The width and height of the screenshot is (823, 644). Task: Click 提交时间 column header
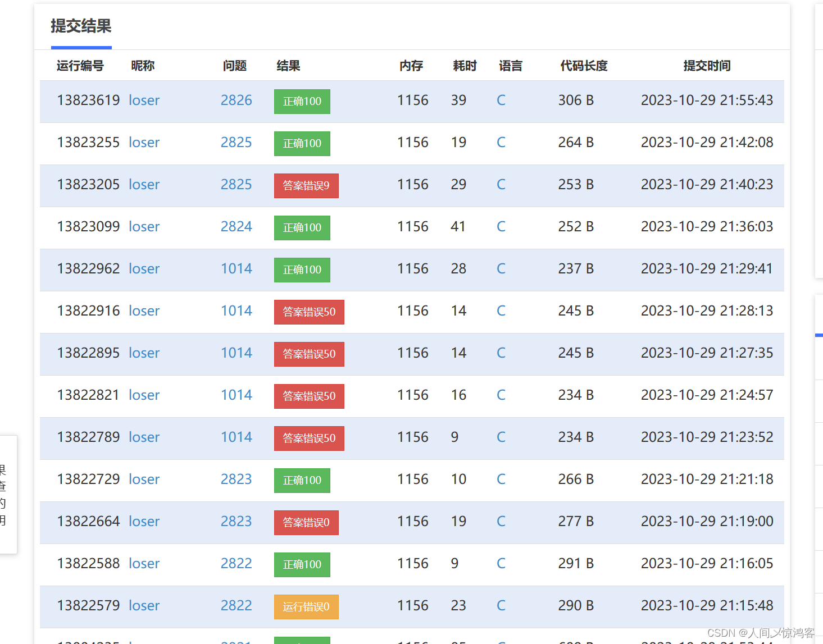[707, 66]
